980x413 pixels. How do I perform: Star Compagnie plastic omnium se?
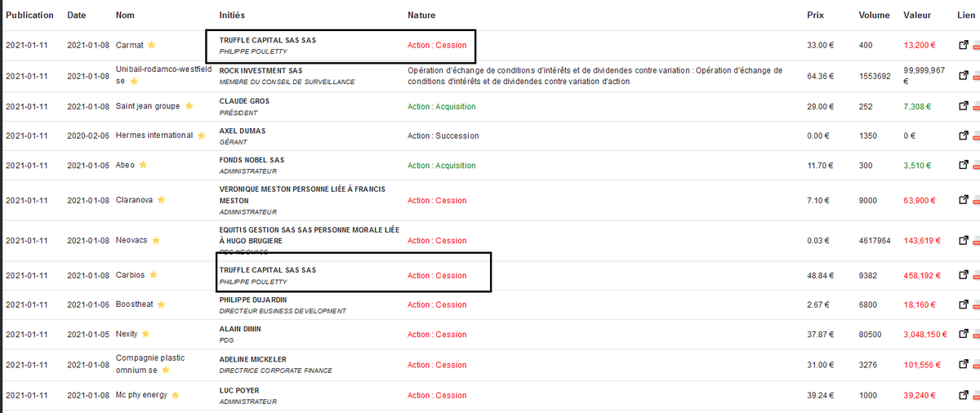point(167,370)
